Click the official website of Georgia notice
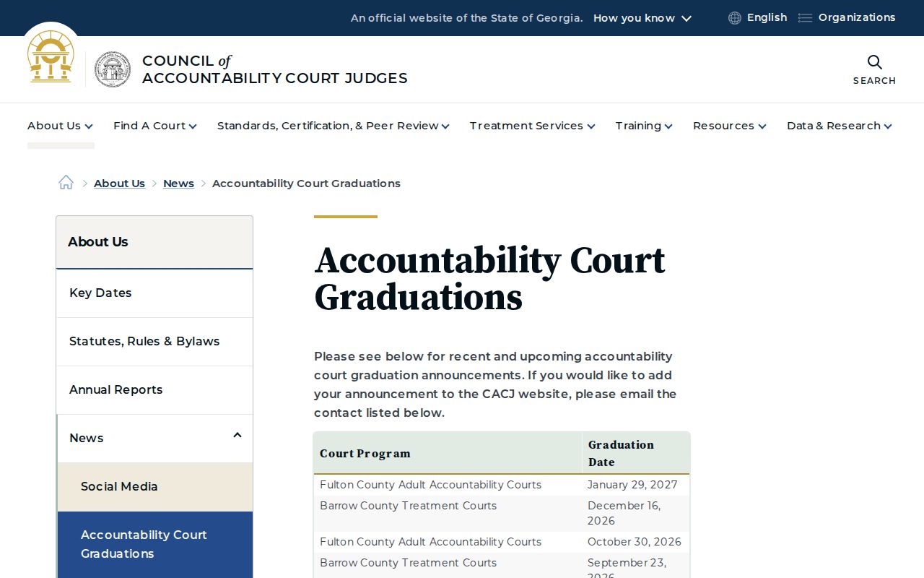This screenshot has height=578, width=924. [466, 18]
